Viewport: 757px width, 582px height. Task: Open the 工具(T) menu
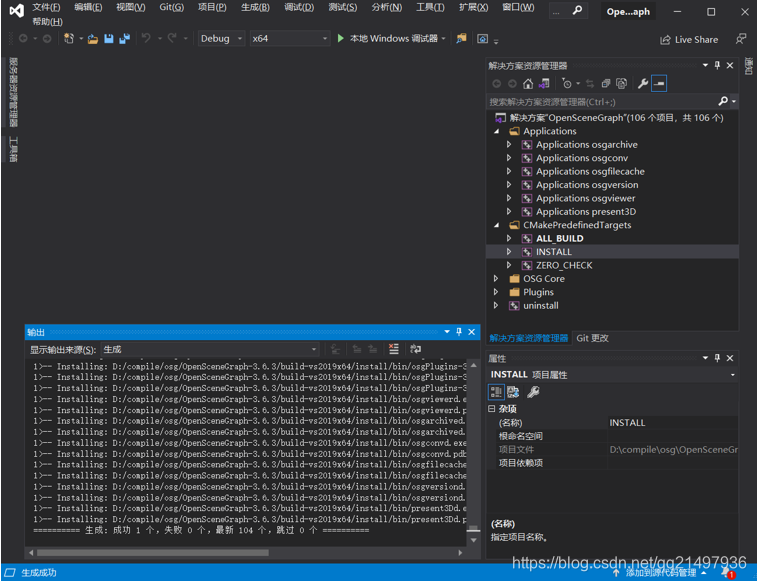click(430, 7)
